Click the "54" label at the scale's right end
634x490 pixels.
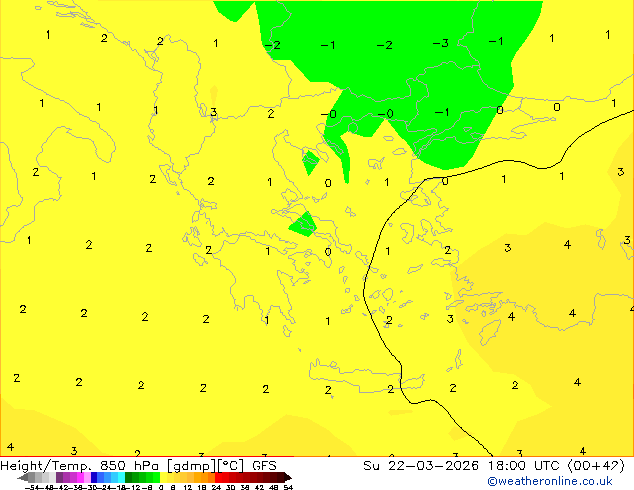288,487
